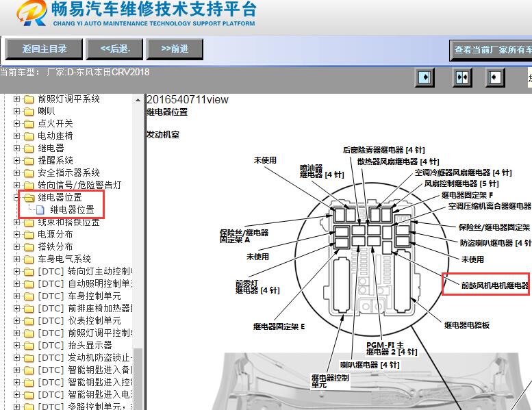Click the split-panel layout icon
Screen dimensions: 532x410
[461, 77]
